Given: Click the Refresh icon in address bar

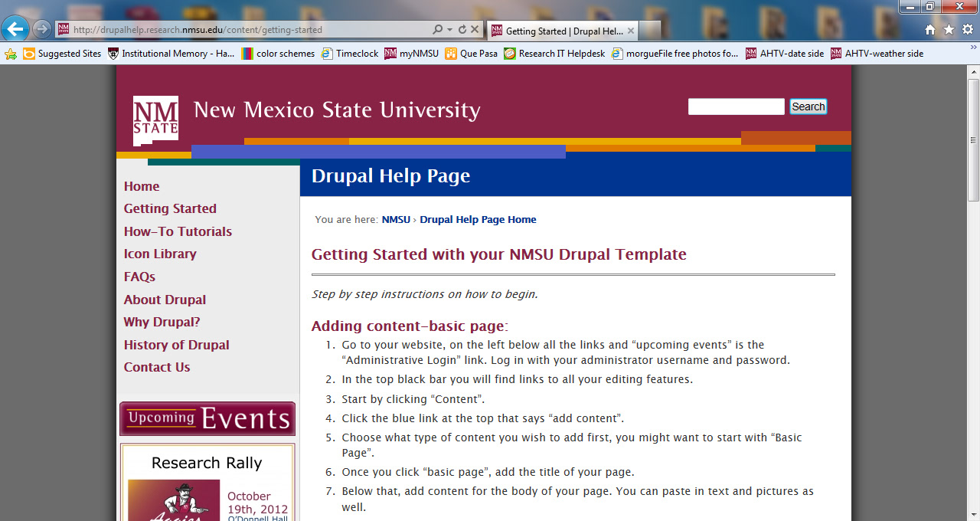Looking at the screenshot, I should [x=462, y=30].
